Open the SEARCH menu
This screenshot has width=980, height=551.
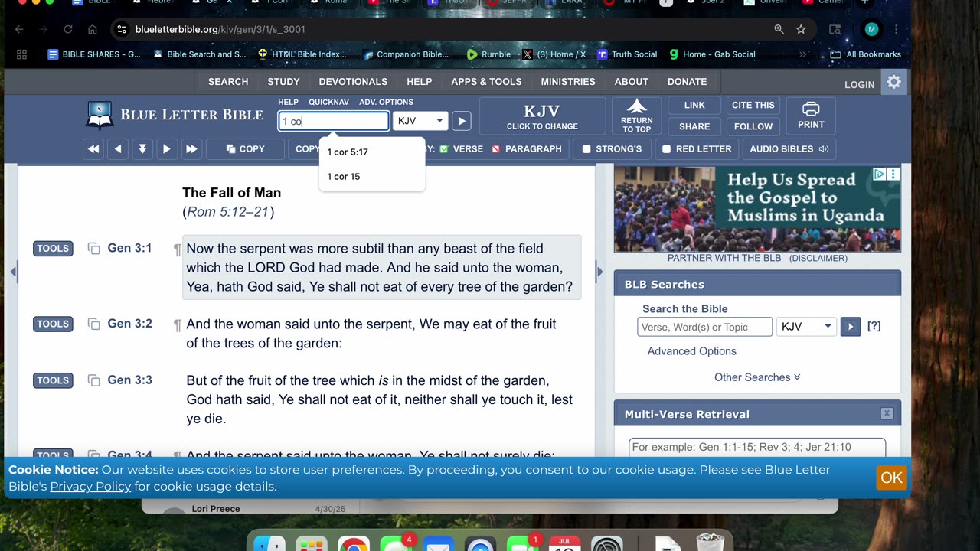(x=228, y=82)
